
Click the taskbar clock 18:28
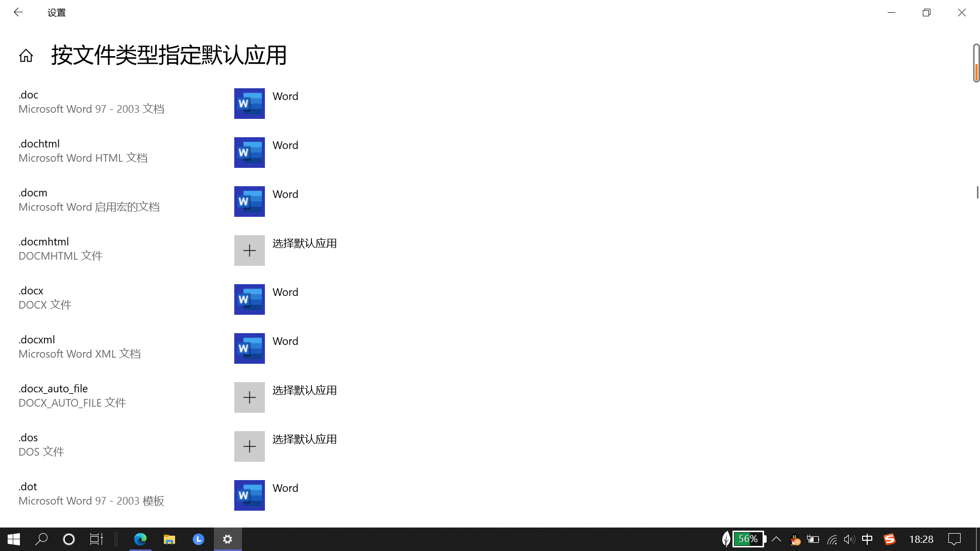(x=921, y=539)
